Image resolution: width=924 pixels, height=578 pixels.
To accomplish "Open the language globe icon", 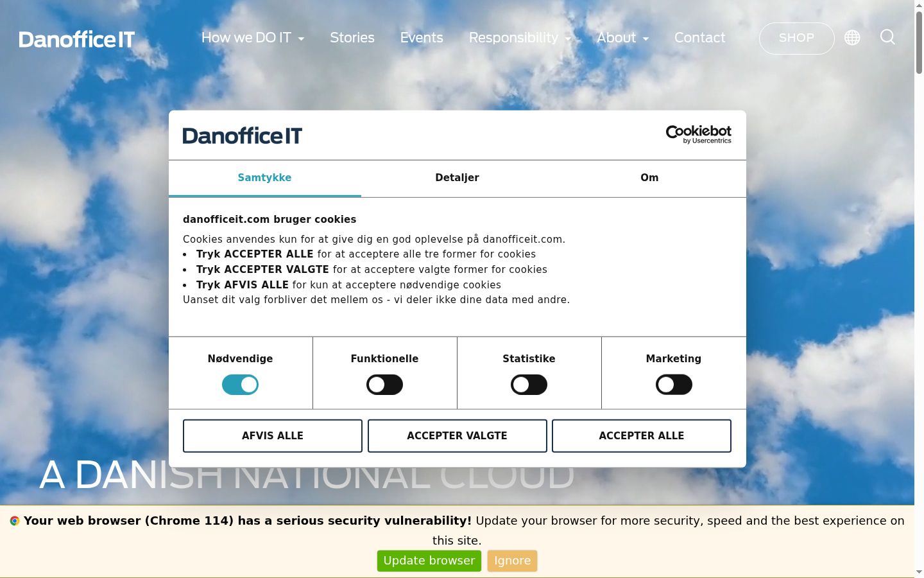I will tap(852, 38).
